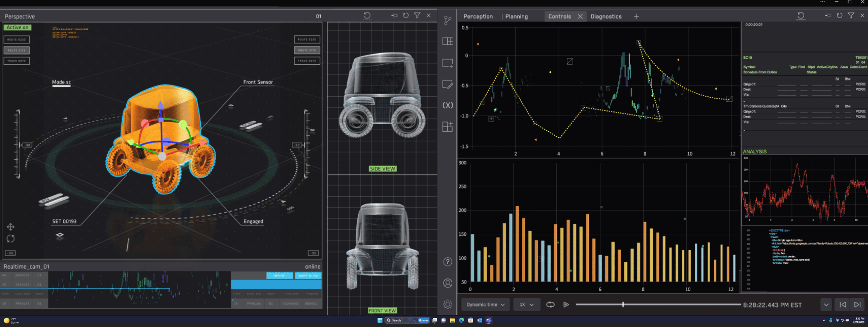This screenshot has height=327, width=868.
Task: Click the SIDE VIEW label
Action: pos(383,169)
